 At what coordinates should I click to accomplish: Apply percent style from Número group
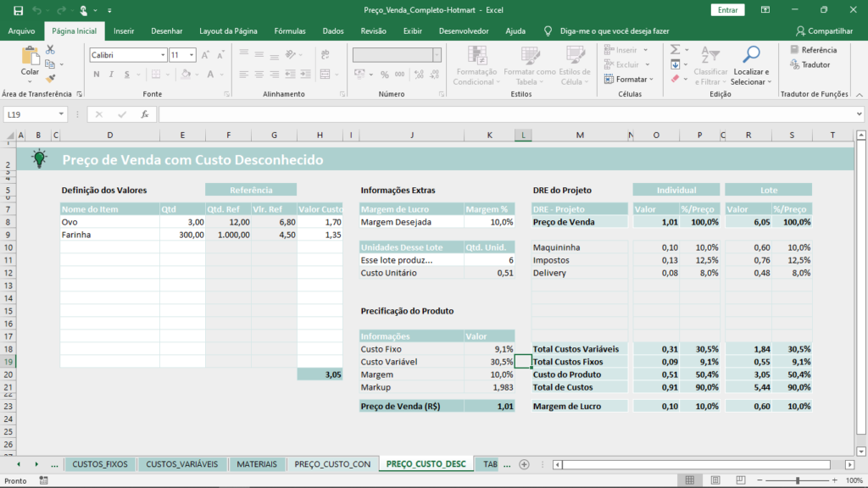click(x=384, y=75)
